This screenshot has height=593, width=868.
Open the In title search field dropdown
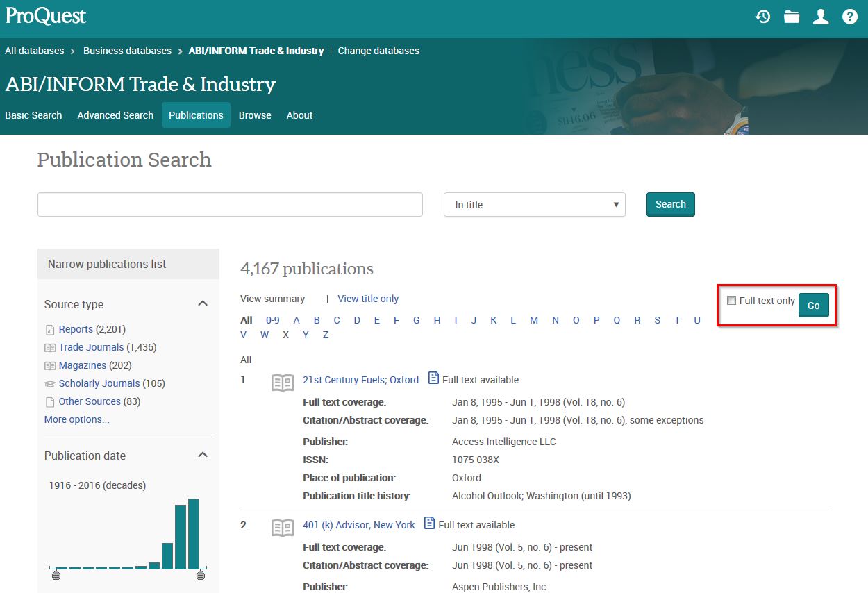click(x=535, y=205)
